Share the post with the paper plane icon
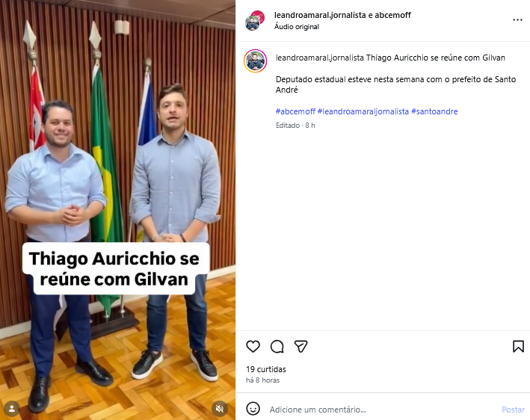 click(301, 346)
